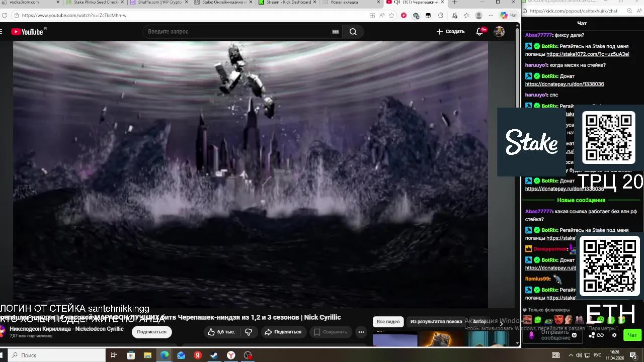Jump to Новые сообщения in chat
Image resolution: width=644 pixels, height=362 pixels.
581,200
